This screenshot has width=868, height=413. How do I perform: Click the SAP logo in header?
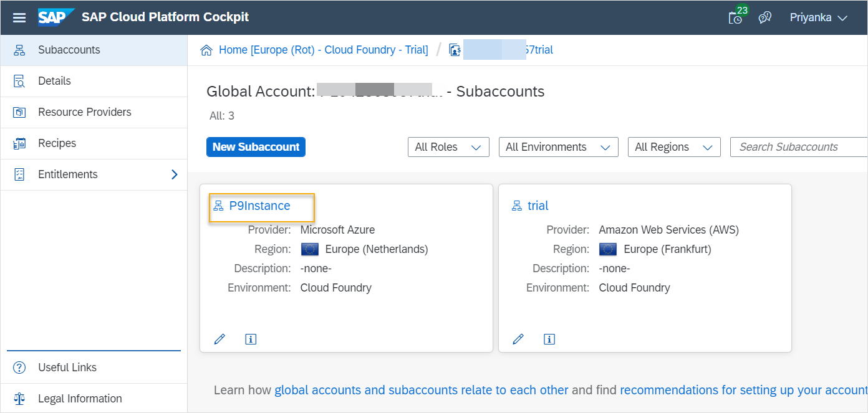point(56,17)
